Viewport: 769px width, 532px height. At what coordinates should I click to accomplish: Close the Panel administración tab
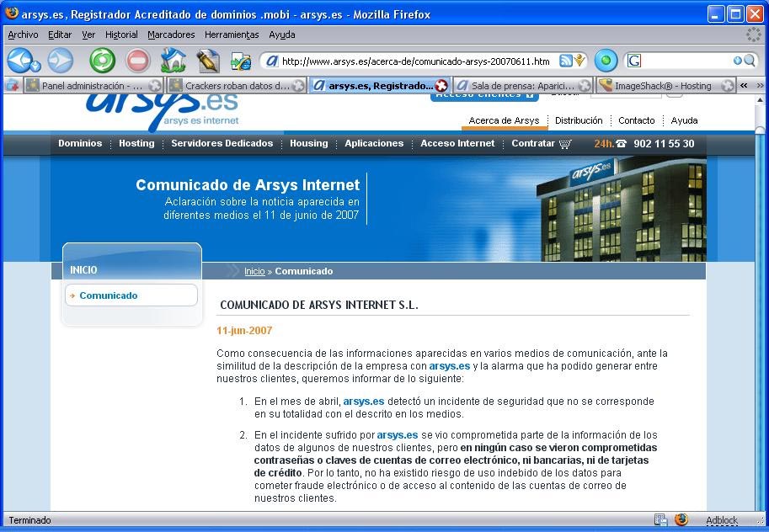pyautogui.click(x=155, y=85)
